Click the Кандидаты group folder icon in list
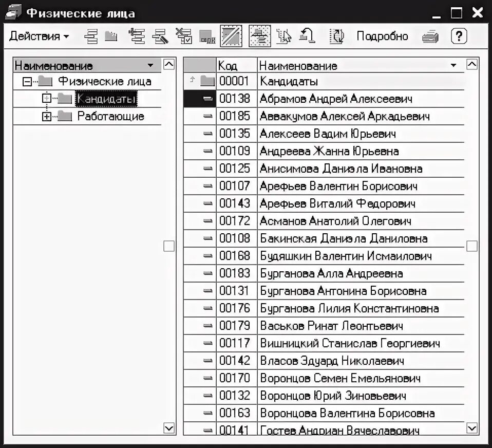Image resolution: width=492 pixels, height=448 pixels. (207, 81)
